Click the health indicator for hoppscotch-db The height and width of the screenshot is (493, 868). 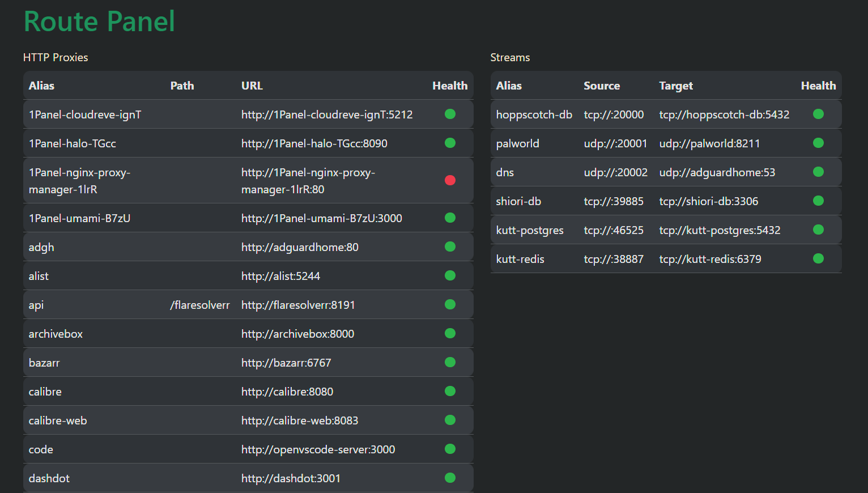pos(818,114)
